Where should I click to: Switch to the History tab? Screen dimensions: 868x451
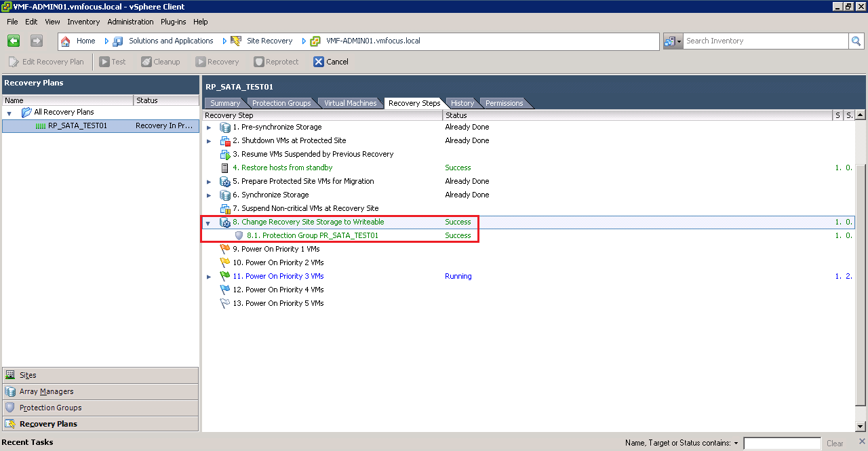pyautogui.click(x=462, y=103)
